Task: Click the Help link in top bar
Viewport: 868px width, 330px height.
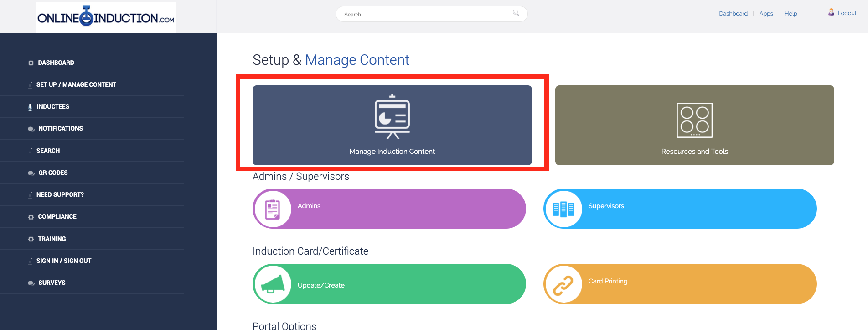Action: [x=790, y=14]
